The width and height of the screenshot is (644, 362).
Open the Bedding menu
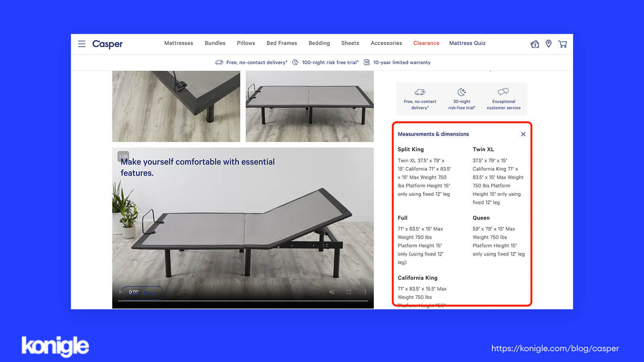(x=319, y=43)
